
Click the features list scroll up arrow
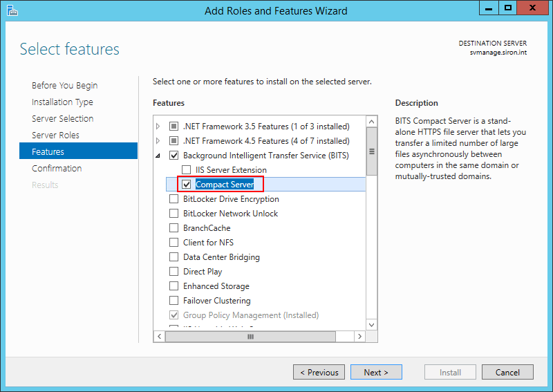[371, 122]
